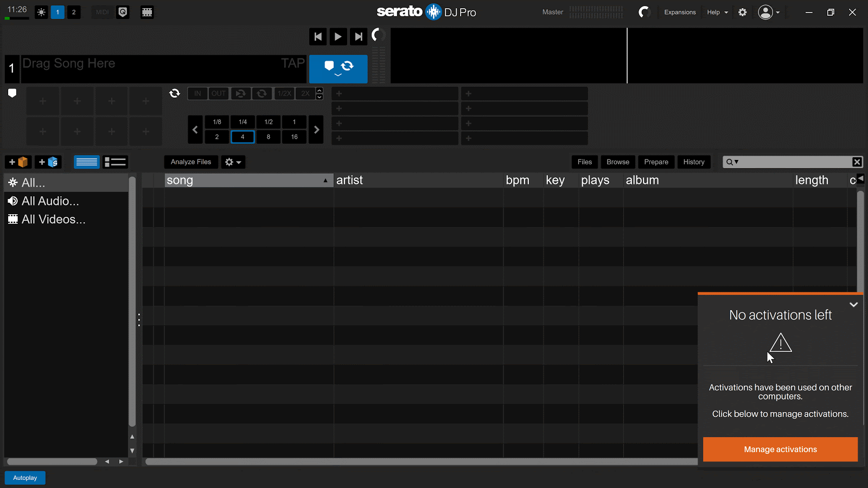The height and width of the screenshot is (488, 868).
Task: Clear the search field with the X icon
Action: (857, 162)
